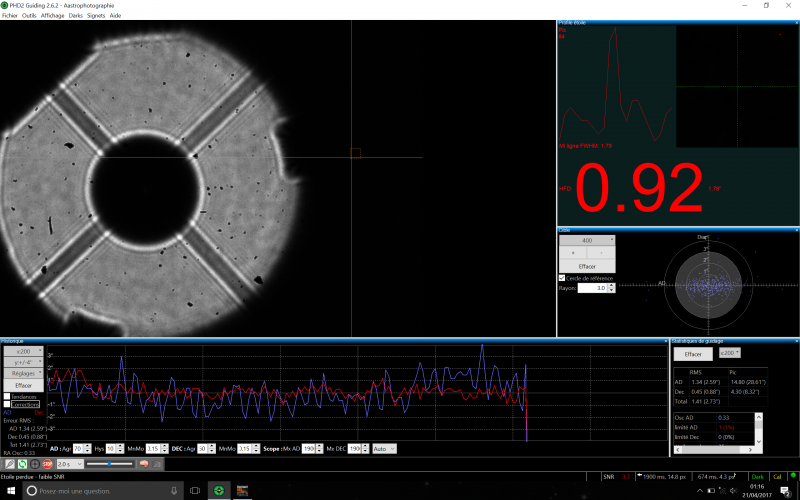This screenshot has height=500, width=800.
Task: Click Effacer button in history panel
Action: (23, 385)
